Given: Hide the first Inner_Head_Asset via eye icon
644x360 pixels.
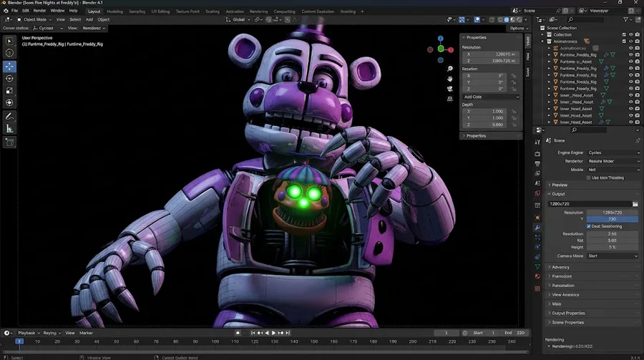Looking at the screenshot, I should click(x=631, y=95).
